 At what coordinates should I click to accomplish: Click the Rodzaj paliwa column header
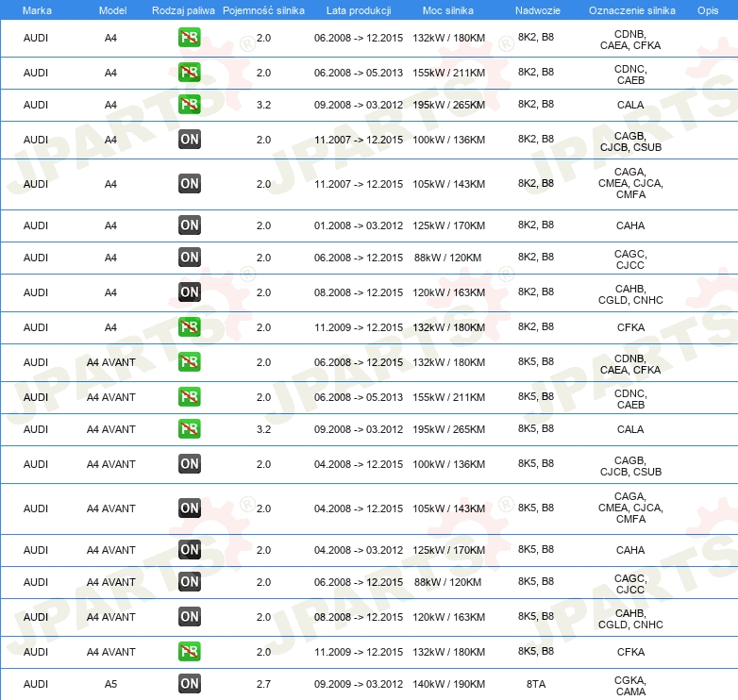[183, 9]
